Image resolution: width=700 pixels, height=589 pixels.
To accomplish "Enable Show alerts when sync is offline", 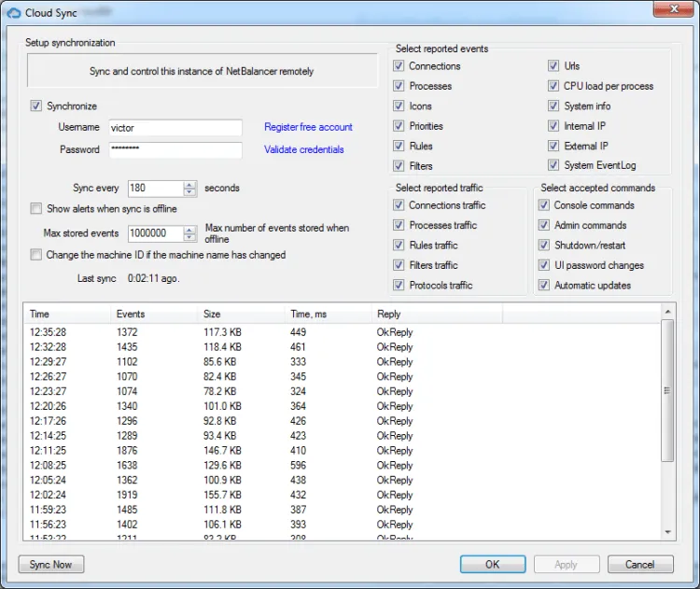I will coord(35,208).
